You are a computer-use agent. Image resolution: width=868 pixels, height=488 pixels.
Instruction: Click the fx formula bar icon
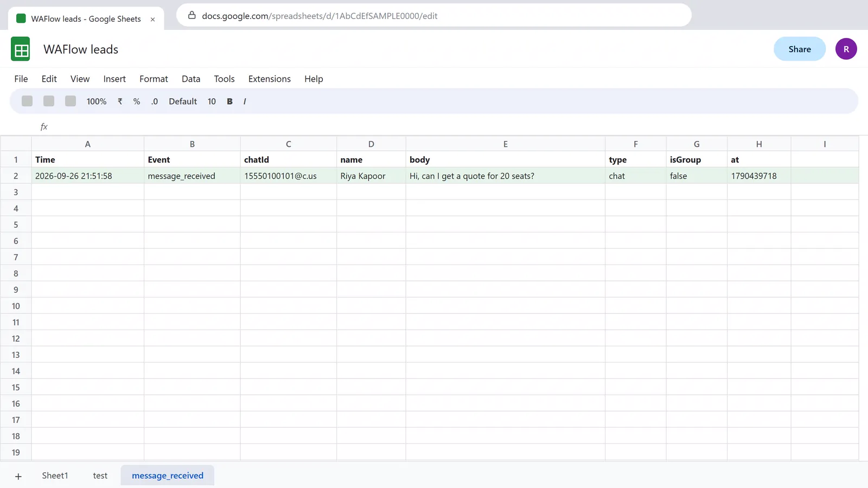click(44, 127)
